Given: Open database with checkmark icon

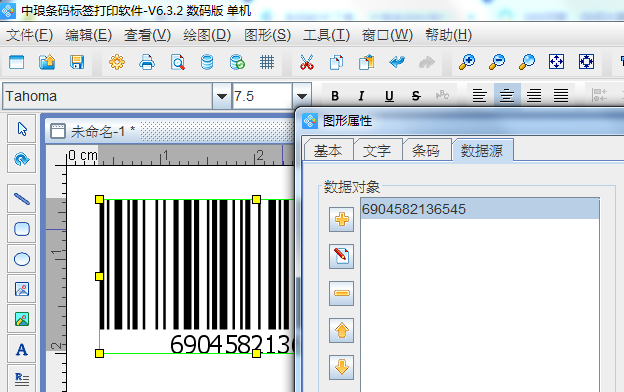Looking at the screenshot, I should coord(237,62).
